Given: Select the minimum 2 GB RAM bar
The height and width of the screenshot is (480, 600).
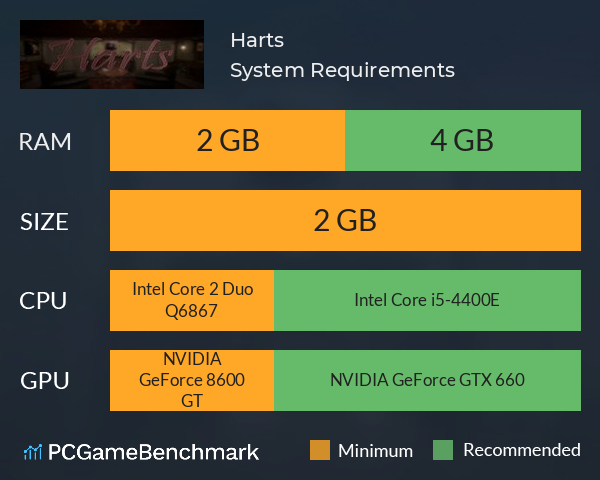Looking at the screenshot, I should click(227, 140).
